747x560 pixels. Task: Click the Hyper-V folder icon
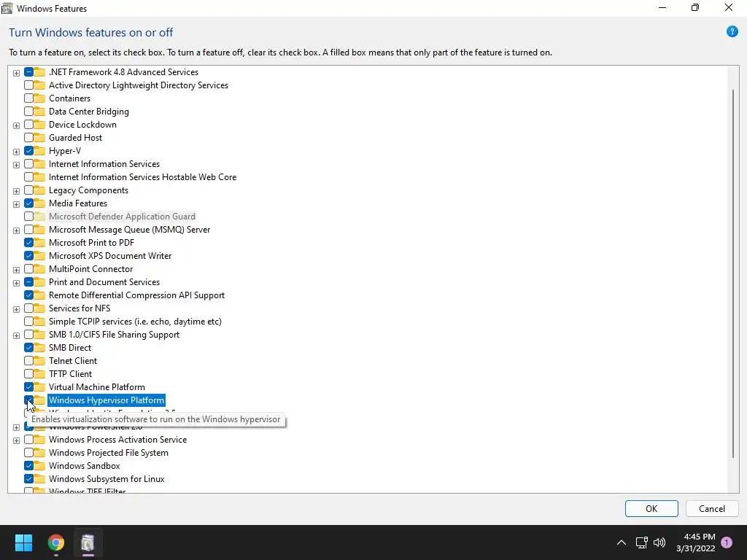[39, 151]
